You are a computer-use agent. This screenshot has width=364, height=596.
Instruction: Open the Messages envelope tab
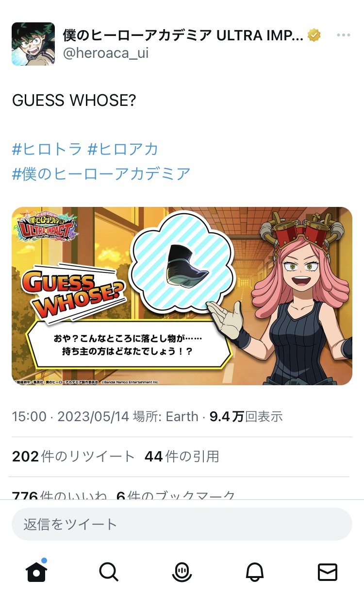(328, 572)
